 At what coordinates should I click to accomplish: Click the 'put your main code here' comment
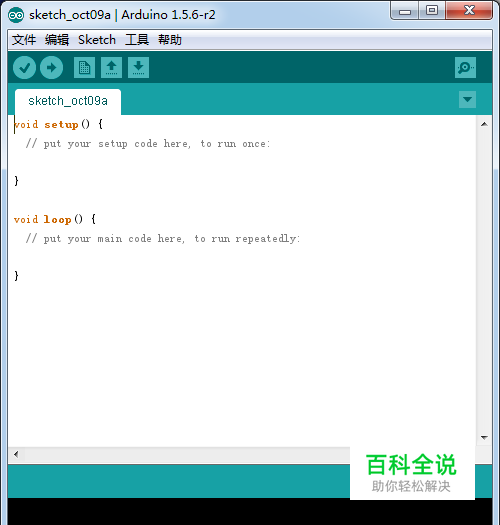click(x=163, y=239)
